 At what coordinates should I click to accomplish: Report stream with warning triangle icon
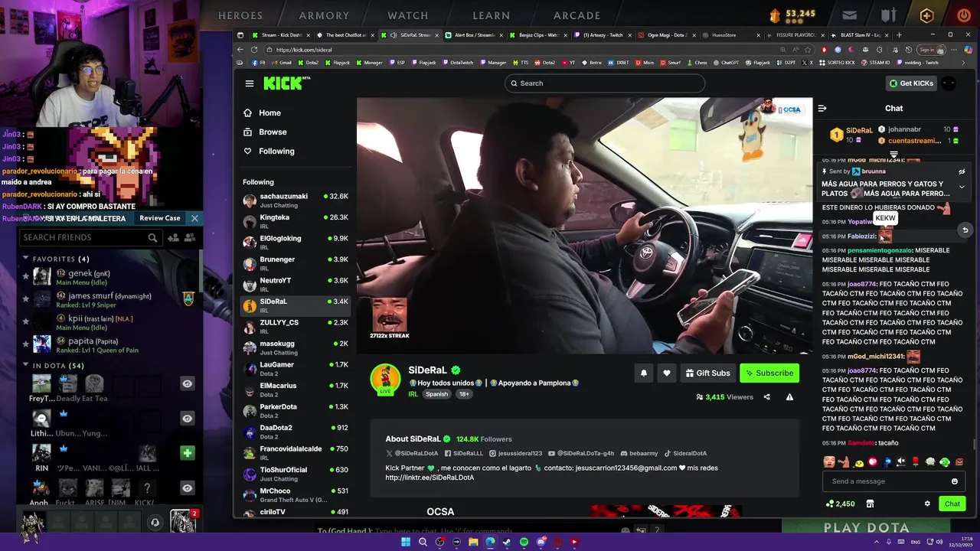tap(789, 397)
